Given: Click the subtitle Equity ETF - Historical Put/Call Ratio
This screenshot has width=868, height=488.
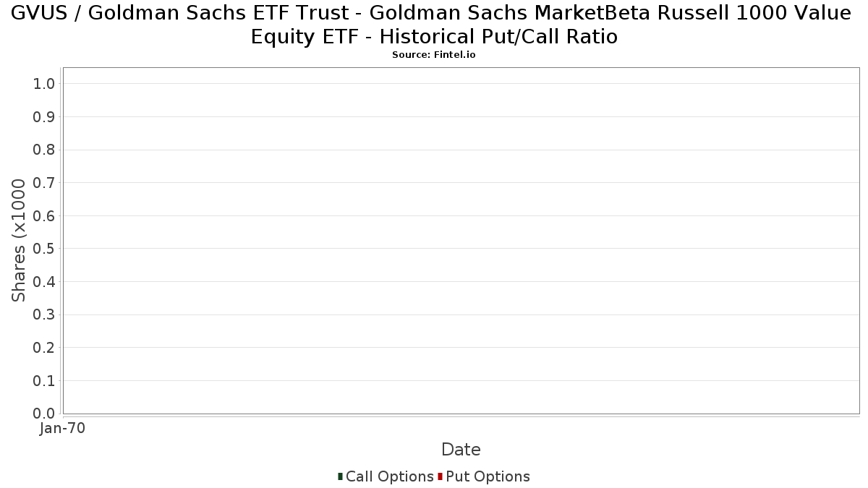Looking at the screenshot, I should pos(434,36).
